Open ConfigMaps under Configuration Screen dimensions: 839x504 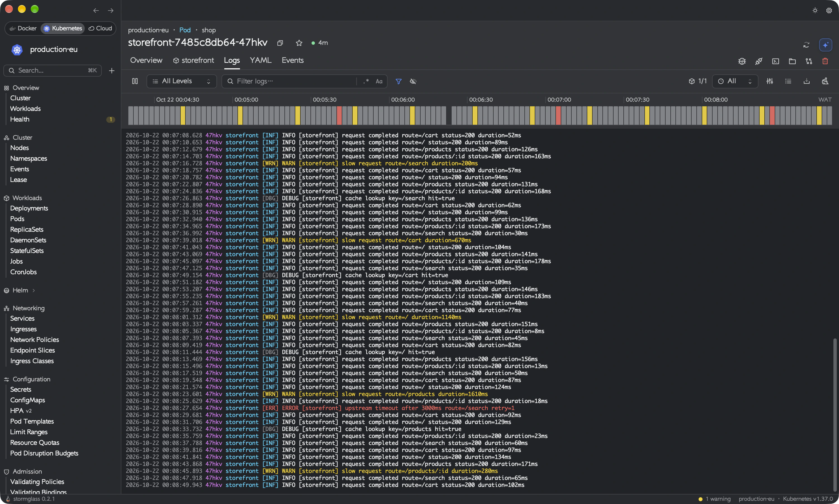pos(27,400)
